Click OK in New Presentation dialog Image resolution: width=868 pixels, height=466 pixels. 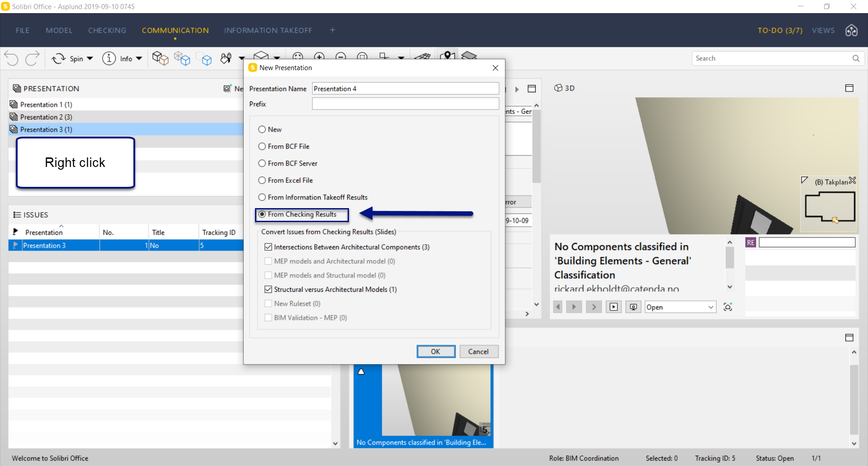[436, 352]
